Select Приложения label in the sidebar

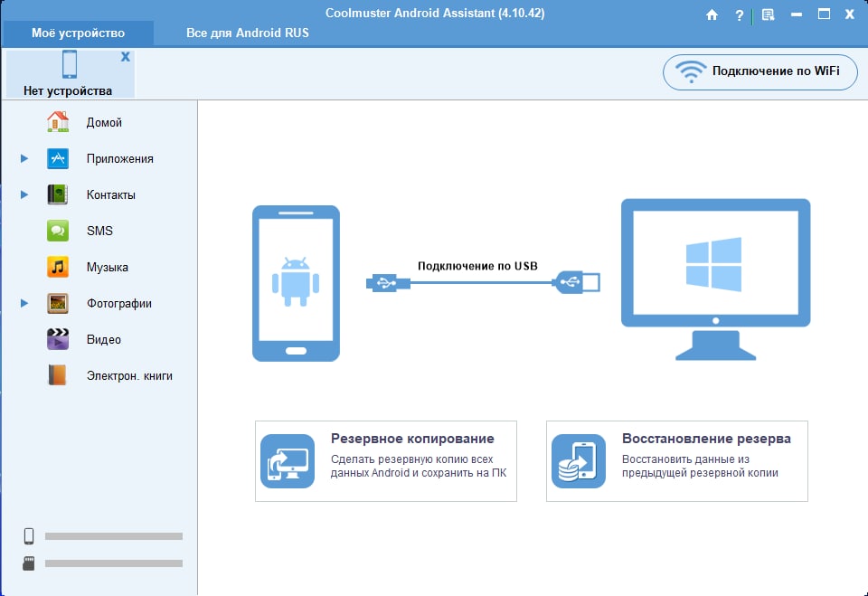[x=119, y=159]
